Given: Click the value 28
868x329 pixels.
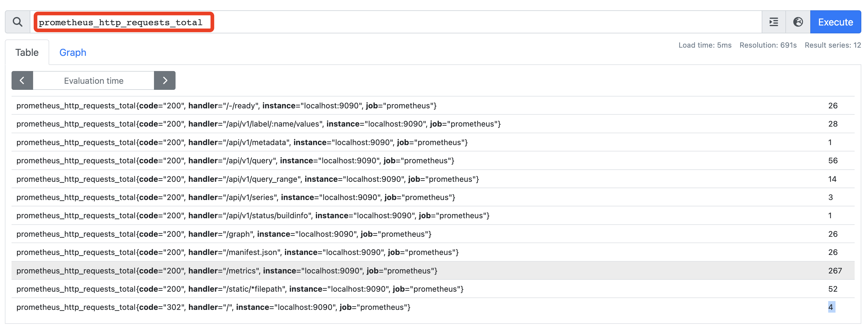Looking at the screenshot, I should [833, 124].
